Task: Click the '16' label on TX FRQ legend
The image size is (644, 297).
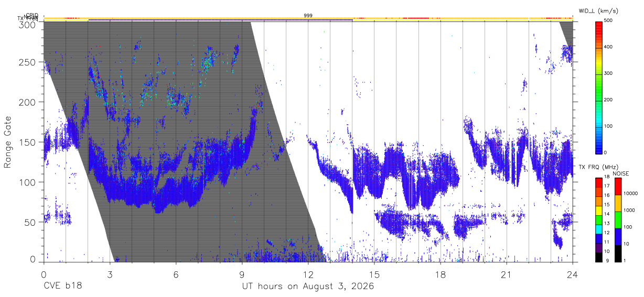Action: click(x=607, y=195)
